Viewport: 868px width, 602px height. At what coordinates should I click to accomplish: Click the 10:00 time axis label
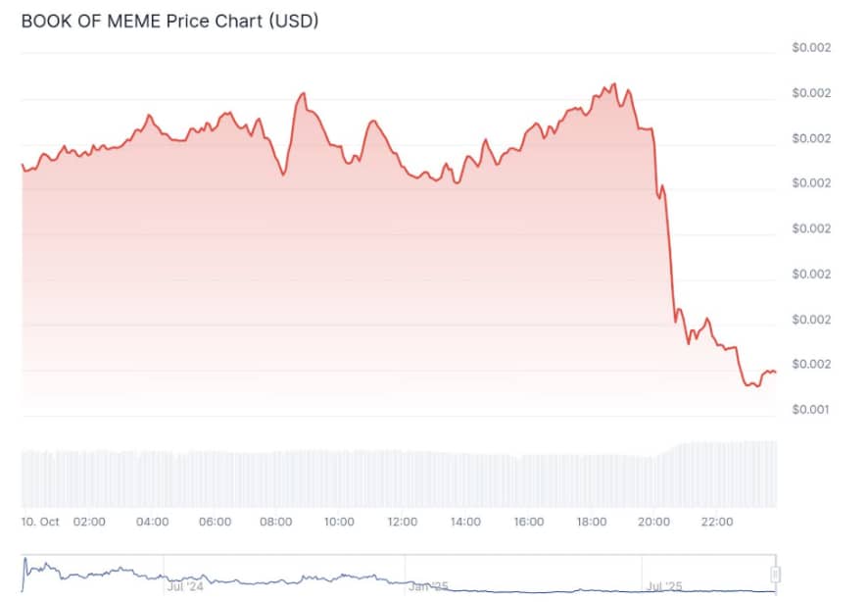[x=340, y=522]
